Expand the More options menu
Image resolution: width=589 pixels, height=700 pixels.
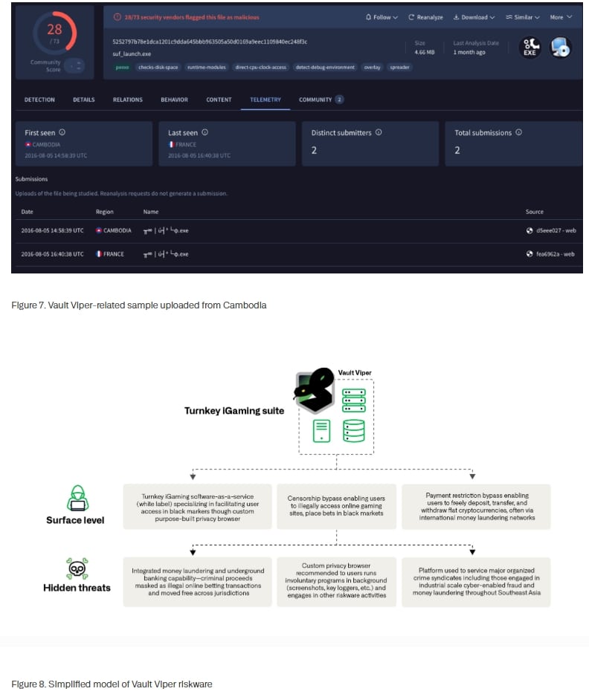pos(561,17)
